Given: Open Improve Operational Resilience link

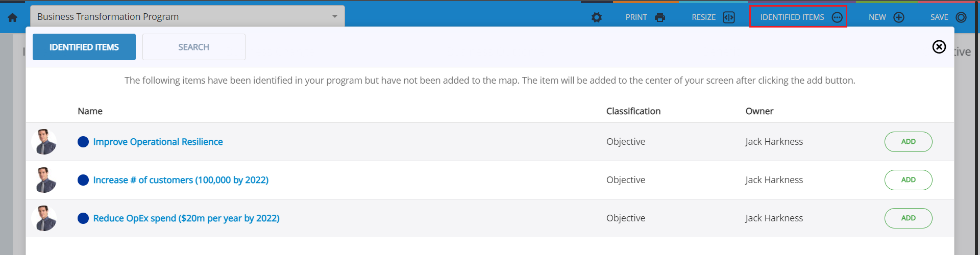Looking at the screenshot, I should [x=158, y=142].
